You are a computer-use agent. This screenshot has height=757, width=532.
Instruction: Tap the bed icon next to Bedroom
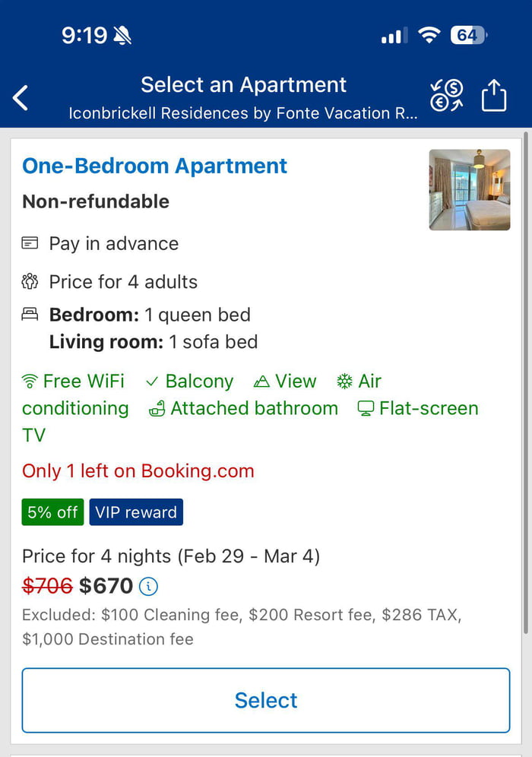tap(30, 314)
